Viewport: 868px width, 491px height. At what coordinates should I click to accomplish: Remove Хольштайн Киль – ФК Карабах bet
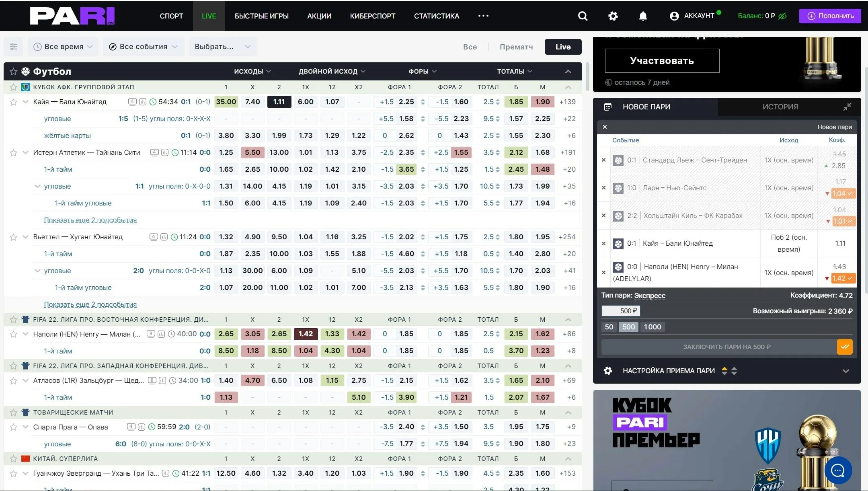point(603,216)
